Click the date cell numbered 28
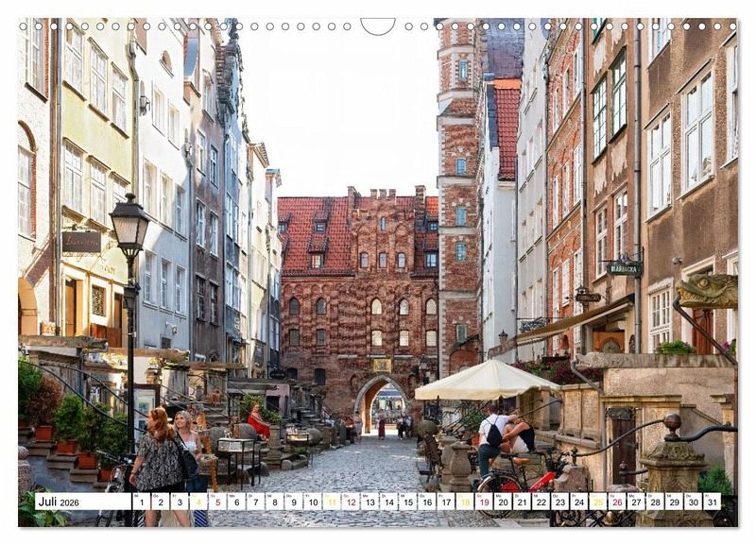This screenshot has width=756, height=545. pos(655,502)
